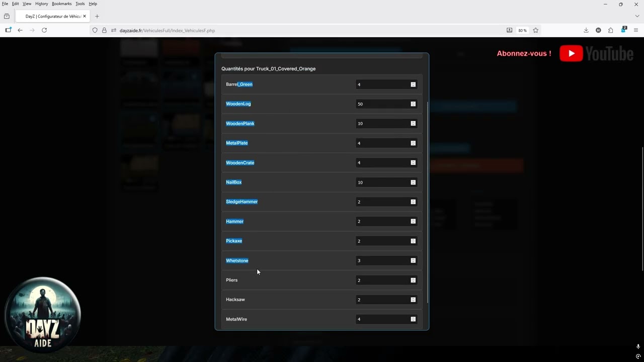Viewport: 644px width, 362px height.
Task: Click the MetalWire quantity field
Action: tap(386, 319)
